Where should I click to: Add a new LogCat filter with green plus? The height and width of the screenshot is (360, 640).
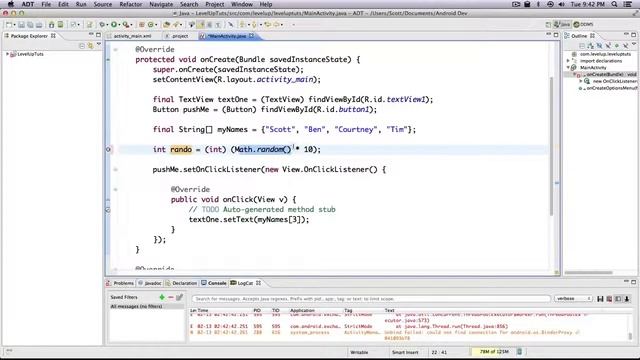(162, 297)
